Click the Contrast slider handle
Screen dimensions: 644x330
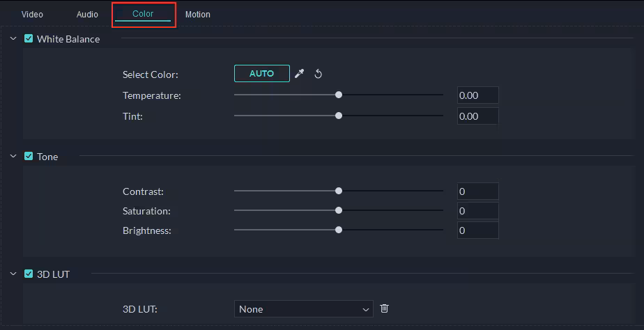tap(339, 191)
